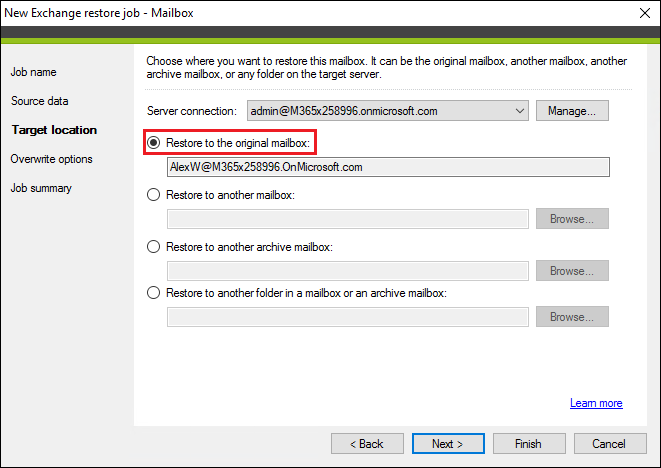Select Restore to another archive mailbox option
Screen dimensions: 661x468
point(153,247)
